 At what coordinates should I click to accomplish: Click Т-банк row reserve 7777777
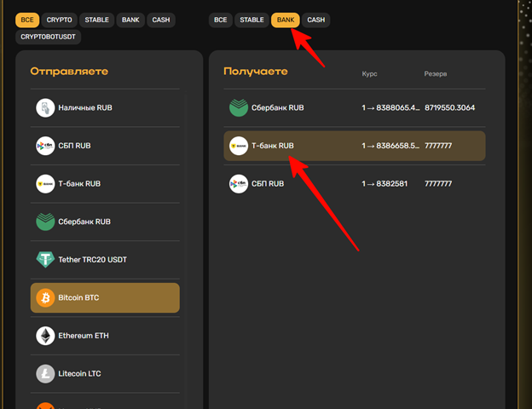tap(438, 146)
